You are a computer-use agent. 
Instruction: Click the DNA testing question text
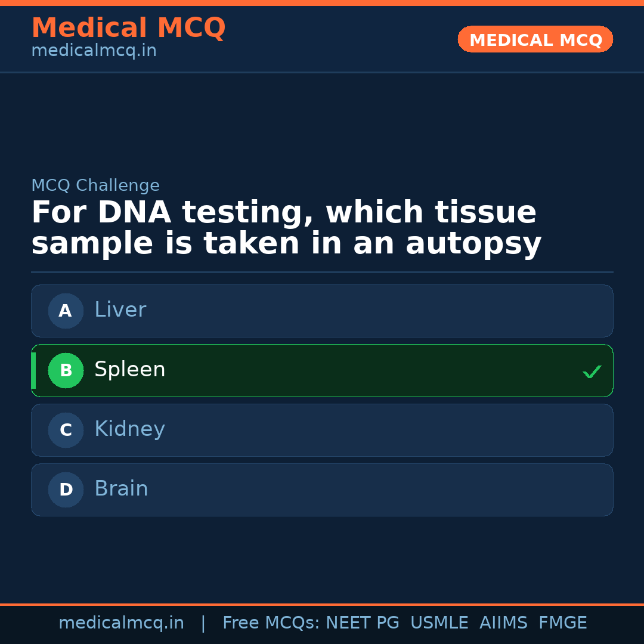pos(286,228)
